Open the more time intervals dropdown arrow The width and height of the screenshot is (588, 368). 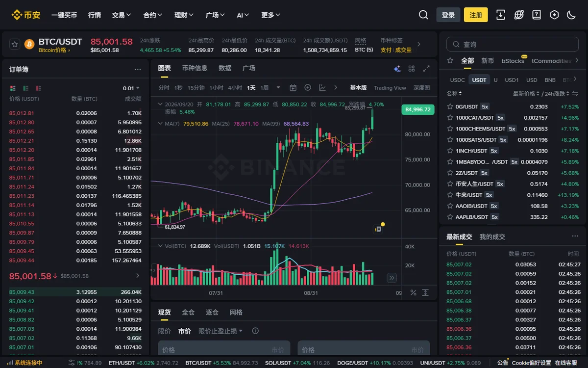tap(278, 88)
